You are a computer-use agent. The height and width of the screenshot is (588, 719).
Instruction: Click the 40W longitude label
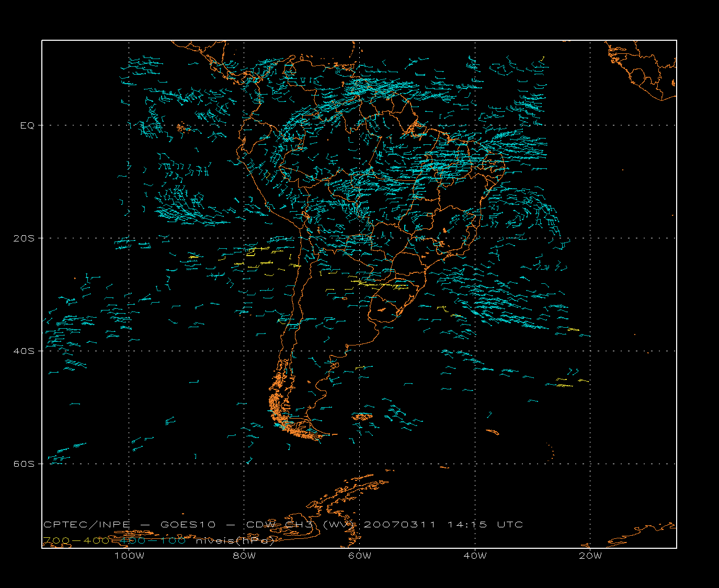pos(475,556)
